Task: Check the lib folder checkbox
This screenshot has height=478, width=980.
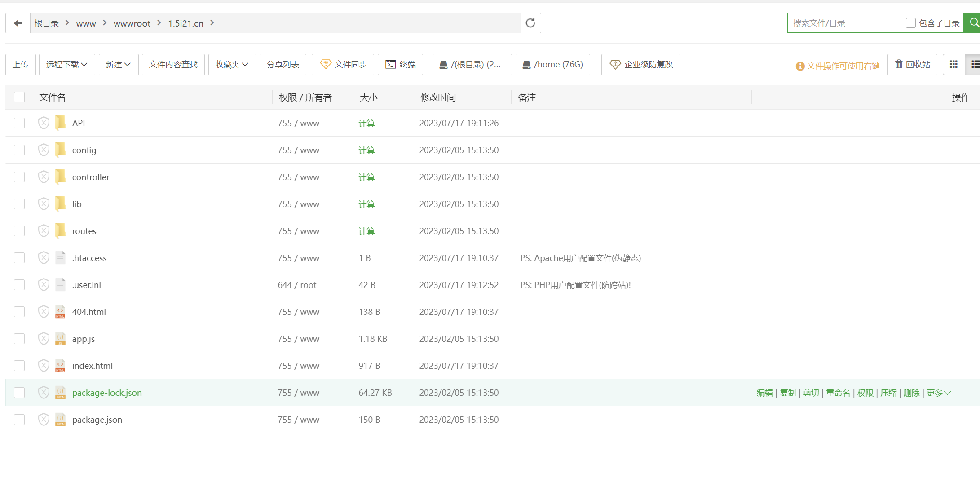Action: [19, 204]
